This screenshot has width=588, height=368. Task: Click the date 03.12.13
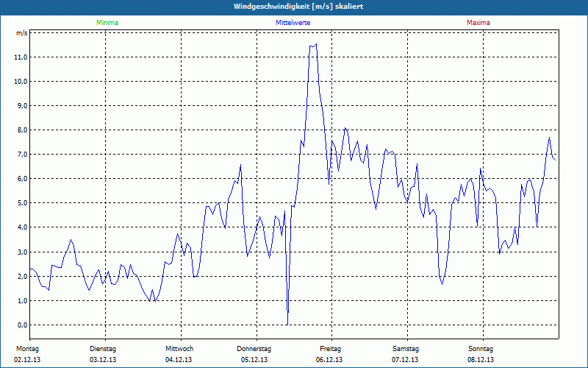(103, 360)
